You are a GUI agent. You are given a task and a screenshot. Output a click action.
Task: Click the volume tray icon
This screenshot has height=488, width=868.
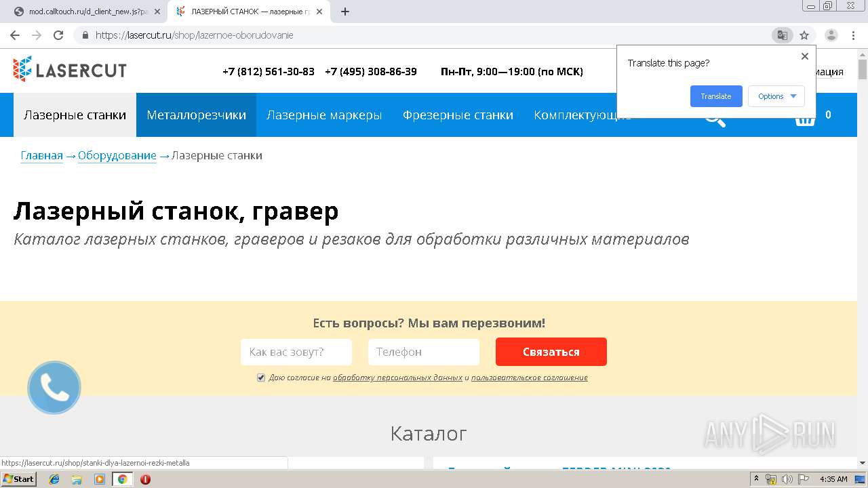coord(787,479)
